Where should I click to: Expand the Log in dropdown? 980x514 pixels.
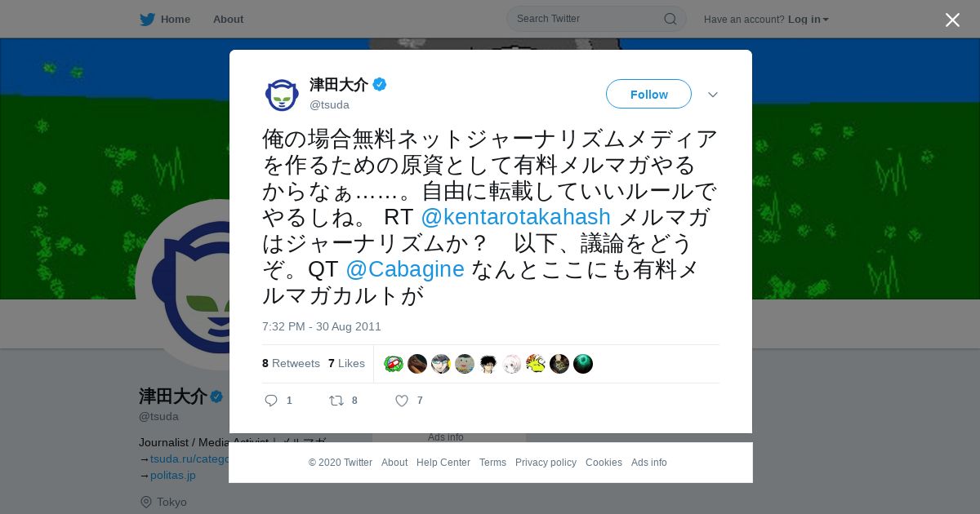click(x=808, y=19)
